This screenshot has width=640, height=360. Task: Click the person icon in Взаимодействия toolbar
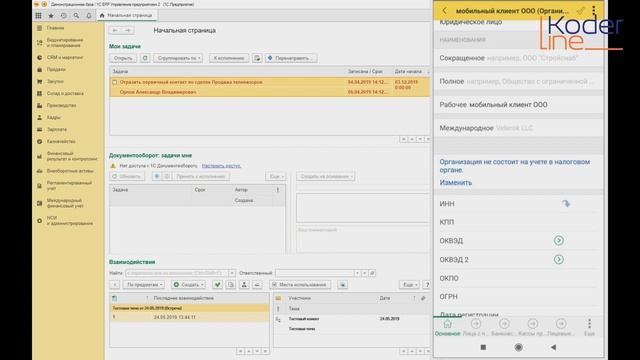point(244,284)
